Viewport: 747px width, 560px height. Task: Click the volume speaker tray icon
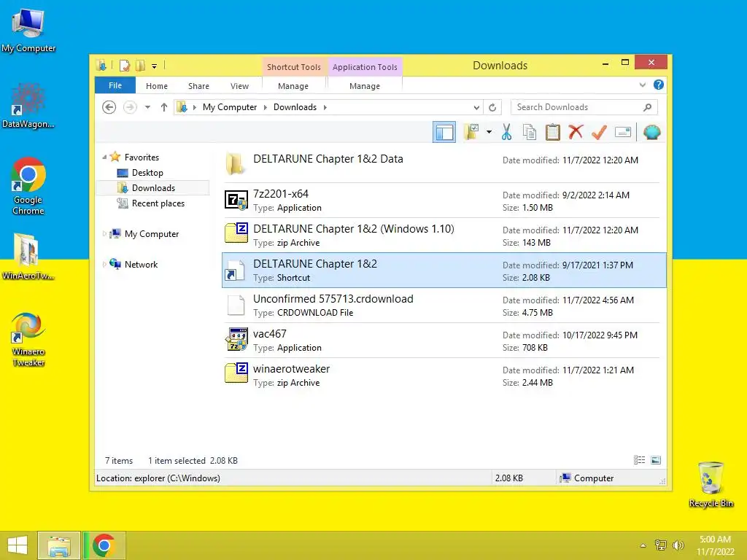pos(678,545)
